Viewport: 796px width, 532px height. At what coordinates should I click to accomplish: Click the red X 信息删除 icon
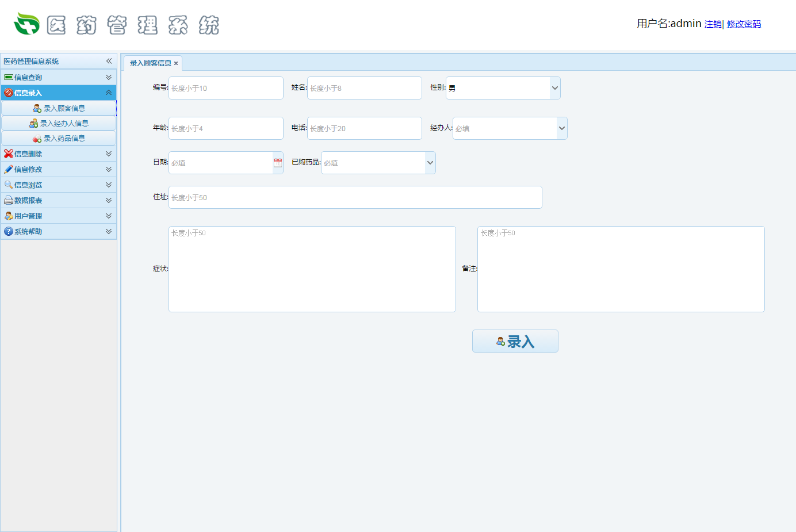[9, 154]
